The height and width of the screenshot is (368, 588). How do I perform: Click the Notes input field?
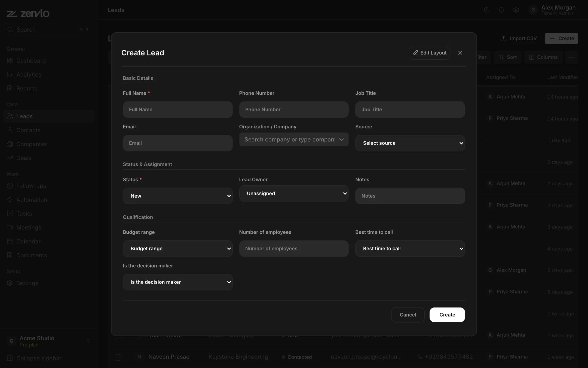410,196
